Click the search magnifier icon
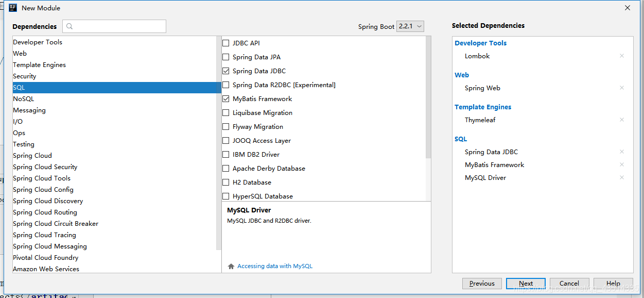The width and height of the screenshot is (644, 298). (x=70, y=26)
